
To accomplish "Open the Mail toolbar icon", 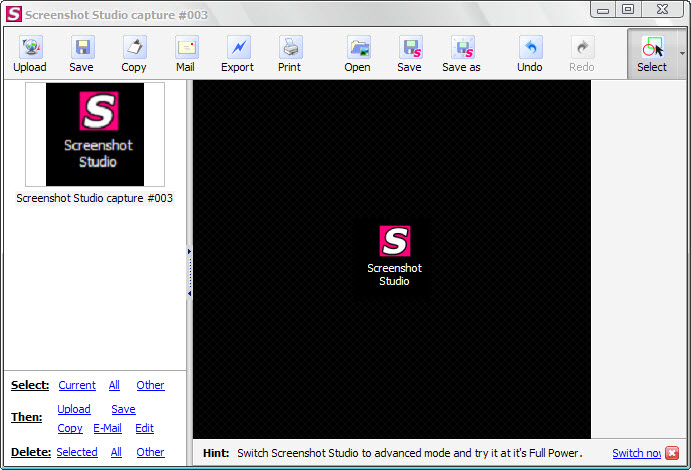I will [186, 47].
